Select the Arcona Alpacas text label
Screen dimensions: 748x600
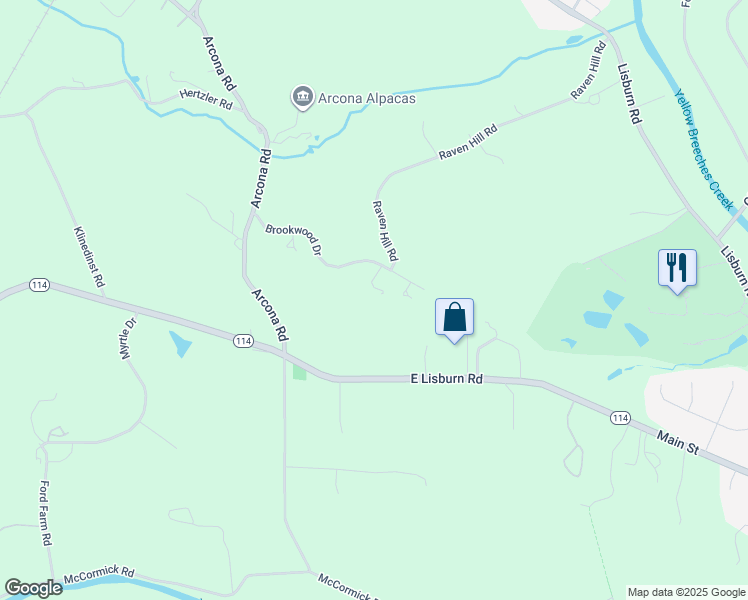point(367,99)
